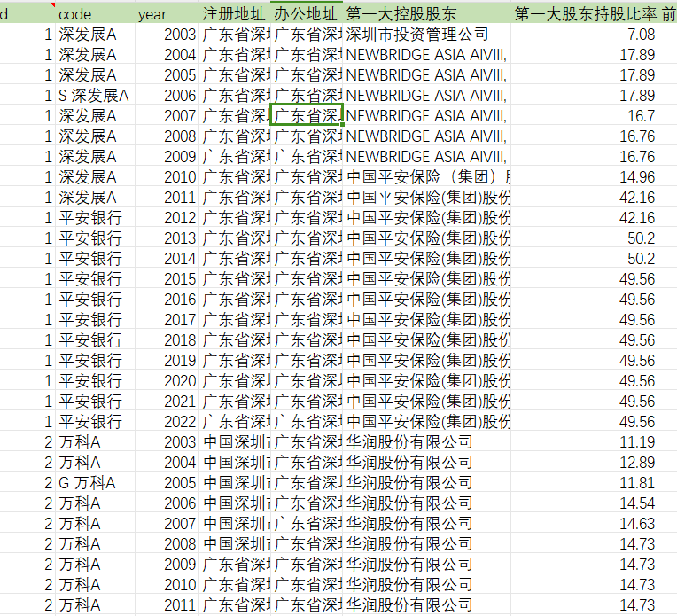Select the 14.54 ratio value cell
This screenshot has width=677, height=616.
point(585,503)
